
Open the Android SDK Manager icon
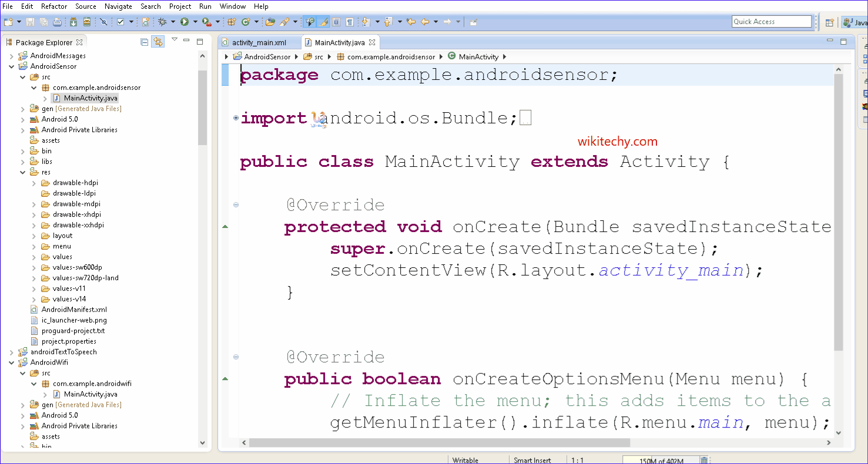(73, 22)
